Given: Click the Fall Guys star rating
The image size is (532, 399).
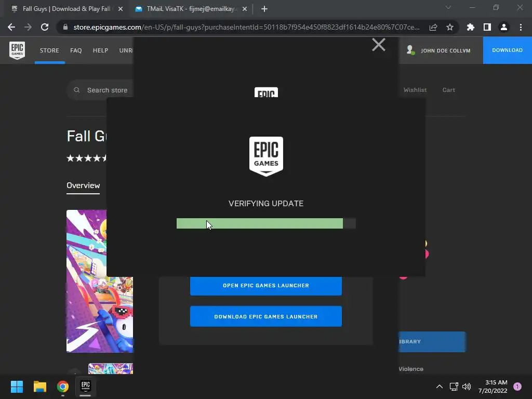Looking at the screenshot, I should [x=87, y=158].
